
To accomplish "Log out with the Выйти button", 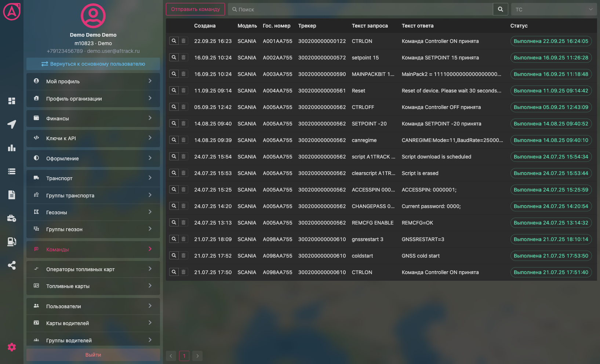I will (x=93, y=355).
